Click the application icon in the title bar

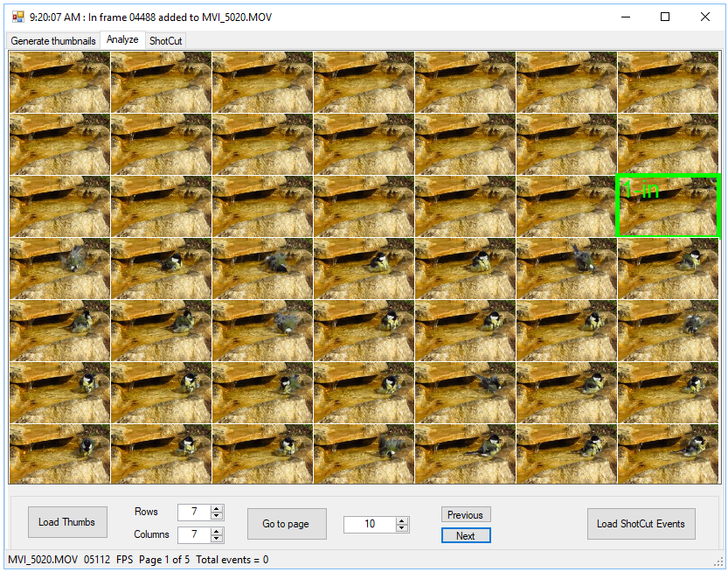tap(17, 17)
